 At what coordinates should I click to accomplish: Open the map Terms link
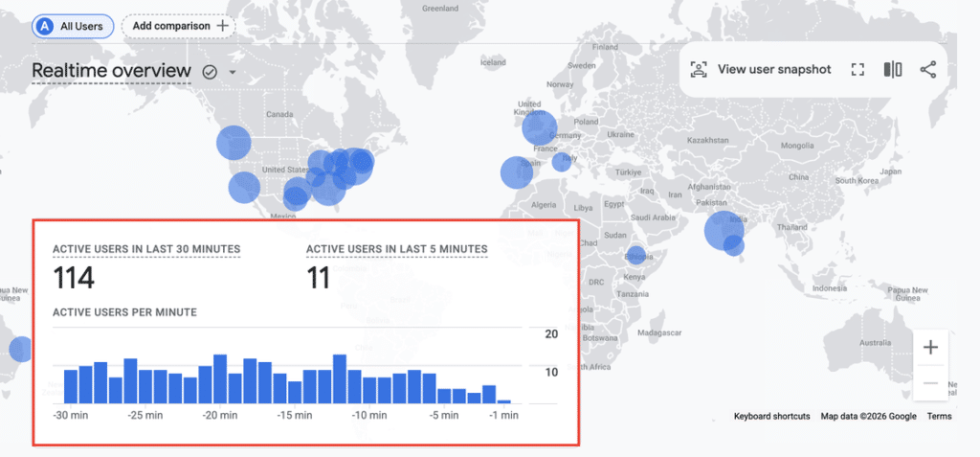[x=940, y=417]
